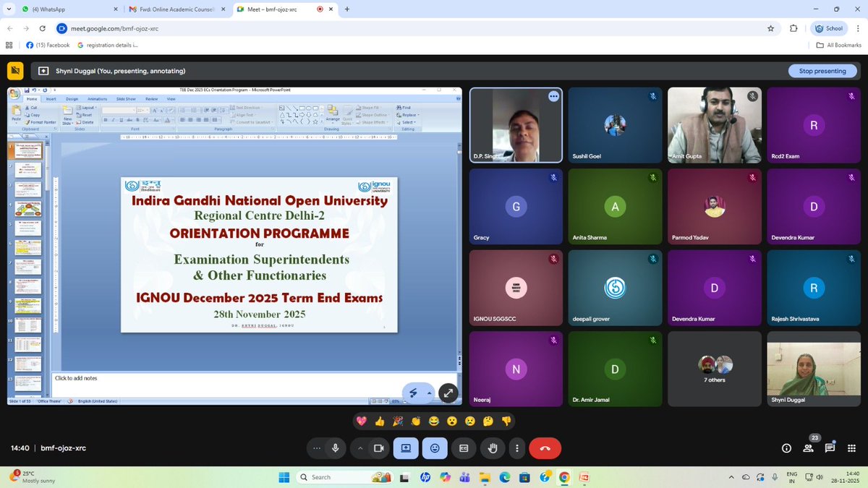Show the participants list showing 23 people
The width and height of the screenshot is (868, 488).
point(808,448)
